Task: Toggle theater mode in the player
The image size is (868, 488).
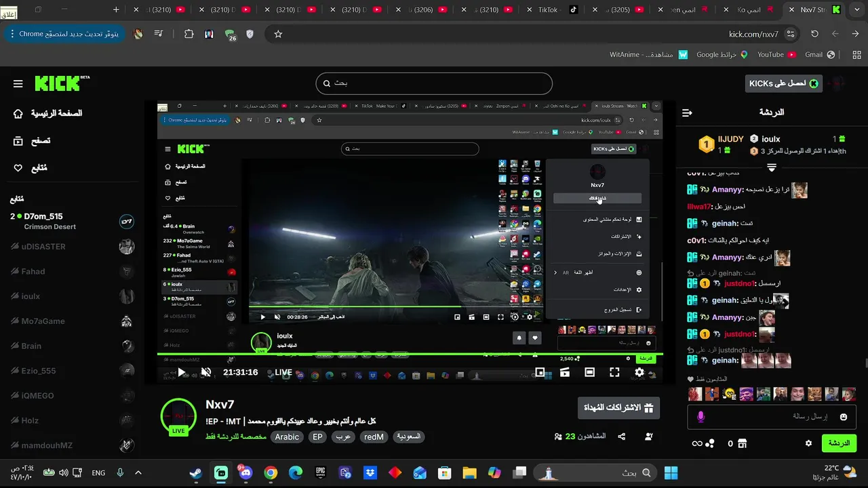Action: click(x=590, y=372)
